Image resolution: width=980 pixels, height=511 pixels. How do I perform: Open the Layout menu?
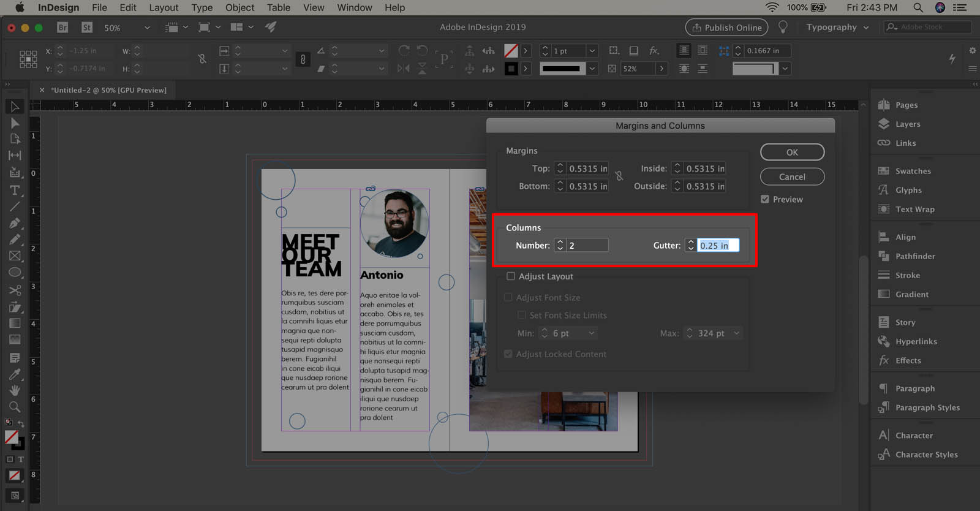164,8
